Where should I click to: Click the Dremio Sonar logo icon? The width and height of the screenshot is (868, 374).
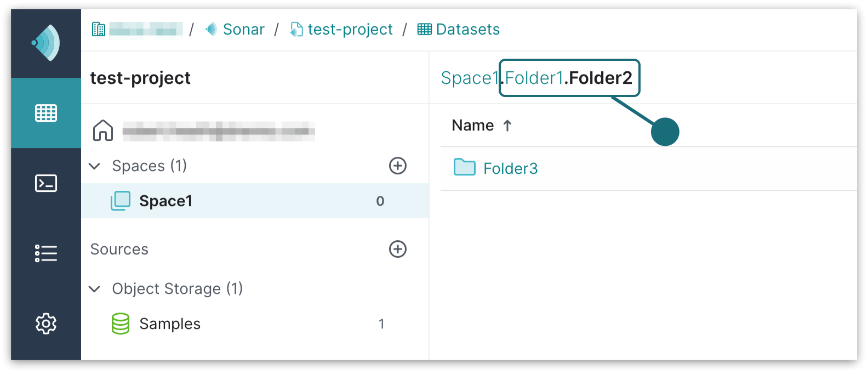[x=46, y=43]
